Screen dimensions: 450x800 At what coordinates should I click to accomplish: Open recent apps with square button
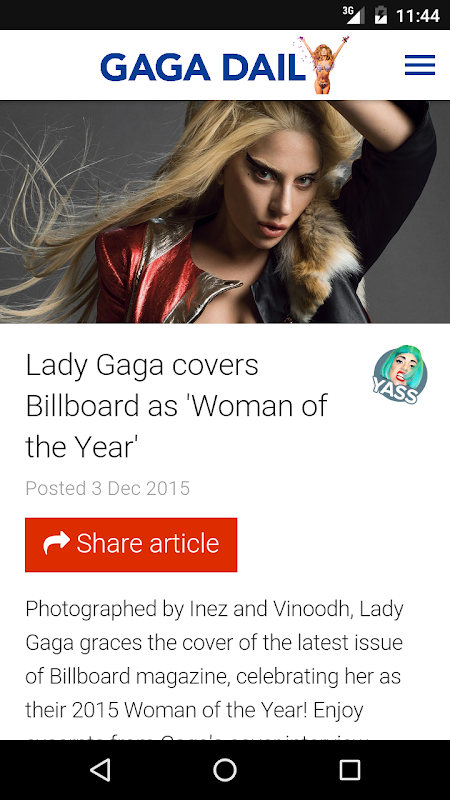349,770
